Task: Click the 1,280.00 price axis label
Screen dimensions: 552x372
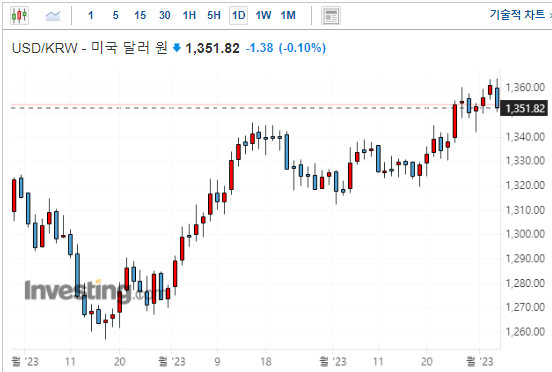Action: (525, 283)
